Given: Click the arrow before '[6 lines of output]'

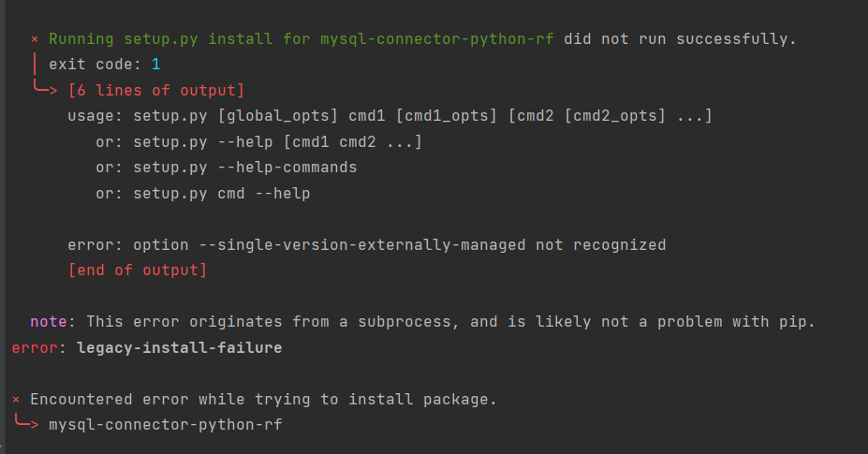Looking at the screenshot, I should coord(44,91).
